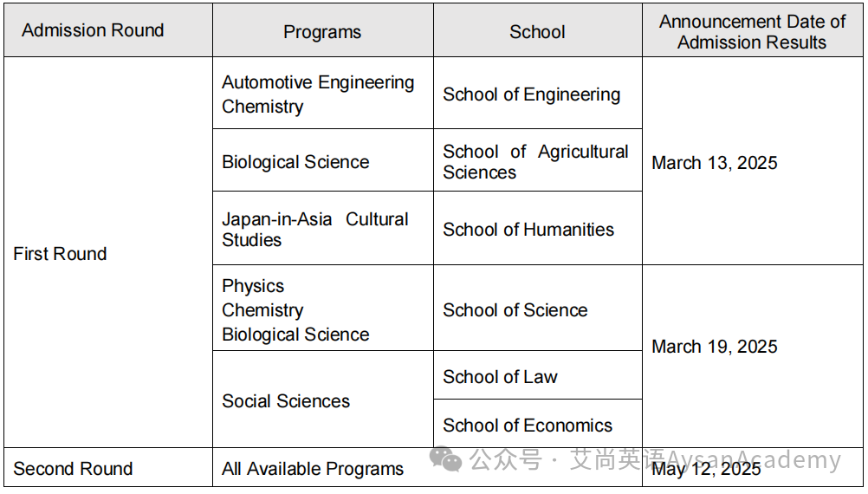Click Announcement Date of Admission Results header

coord(752,30)
